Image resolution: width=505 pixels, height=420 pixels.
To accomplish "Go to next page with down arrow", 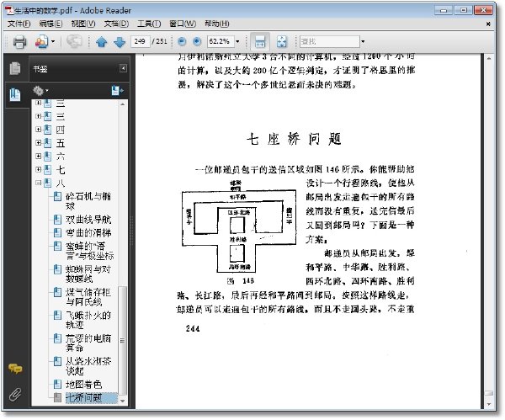I will click(x=120, y=42).
